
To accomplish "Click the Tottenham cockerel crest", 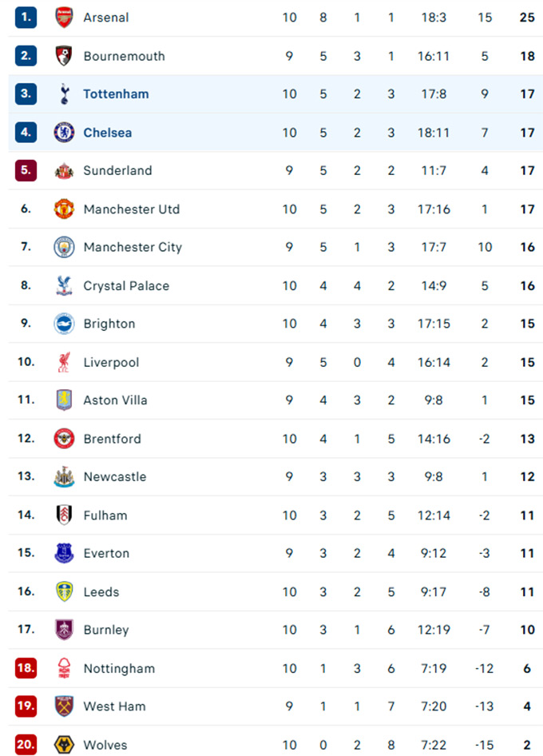I will click(x=64, y=94).
